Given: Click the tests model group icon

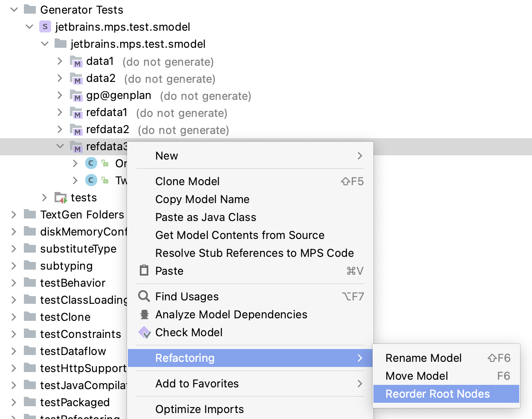Looking at the screenshot, I should coord(61,197).
